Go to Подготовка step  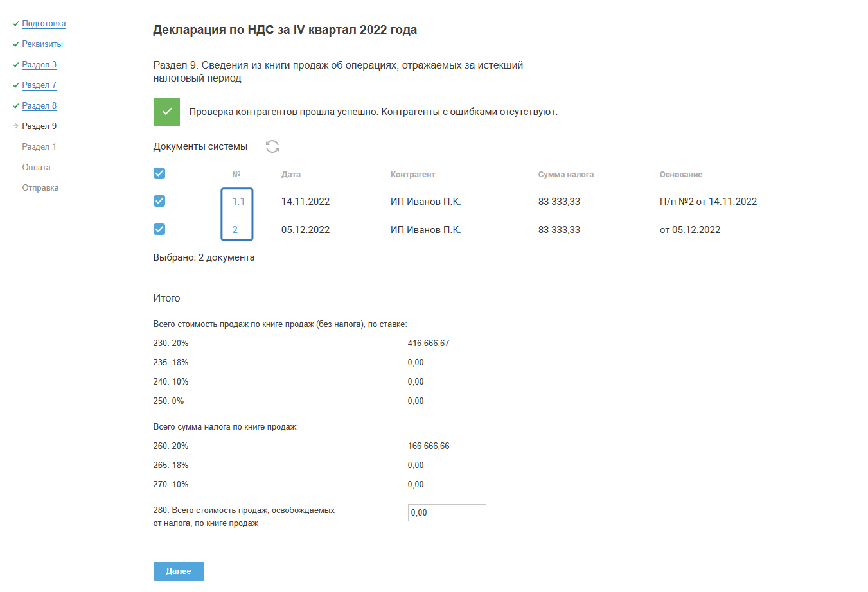44,24
